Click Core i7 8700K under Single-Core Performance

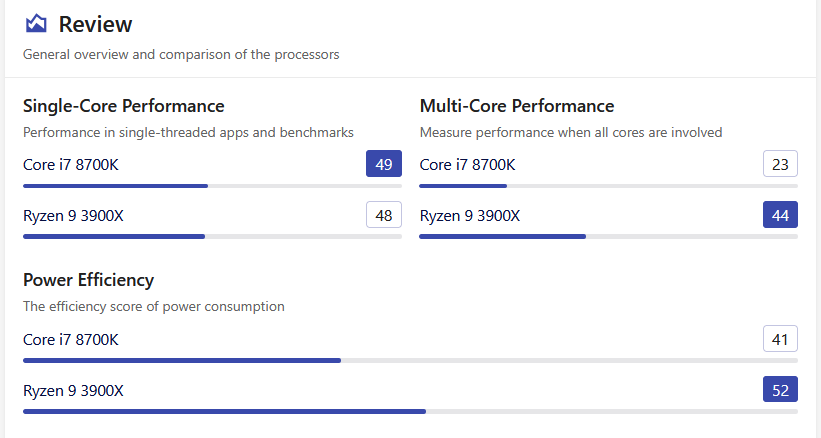[x=71, y=165]
